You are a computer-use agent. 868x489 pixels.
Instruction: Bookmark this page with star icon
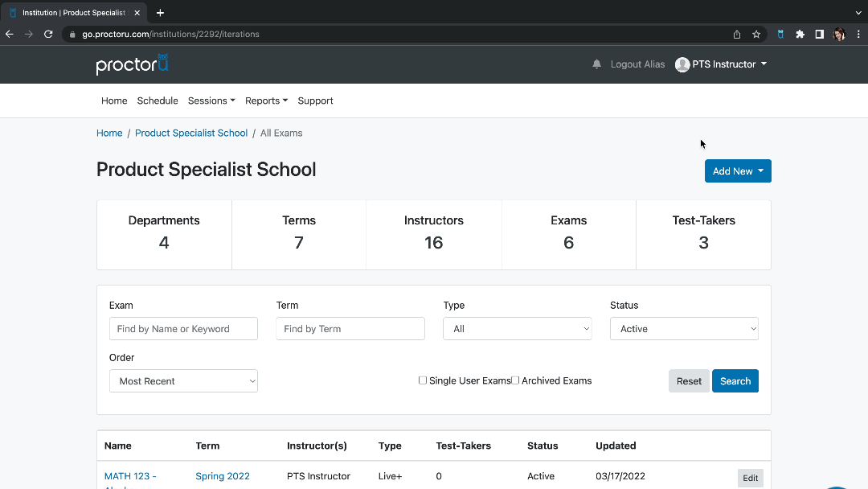[756, 35]
